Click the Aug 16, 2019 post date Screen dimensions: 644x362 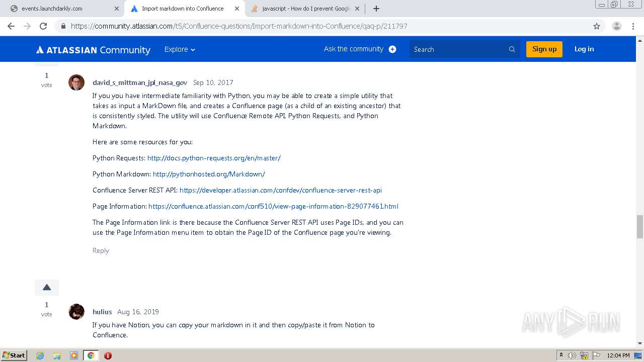tap(138, 312)
